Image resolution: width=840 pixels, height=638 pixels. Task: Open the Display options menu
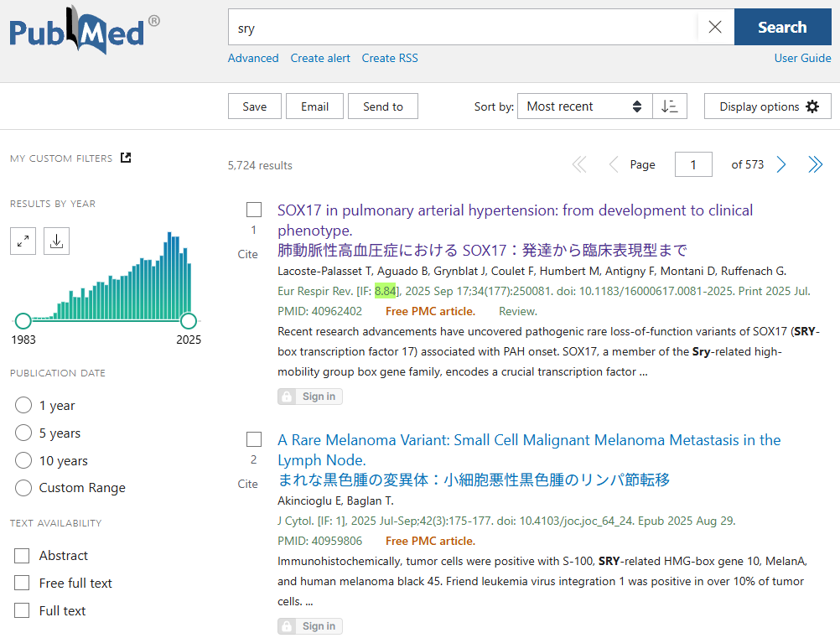click(x=768, y=106)
